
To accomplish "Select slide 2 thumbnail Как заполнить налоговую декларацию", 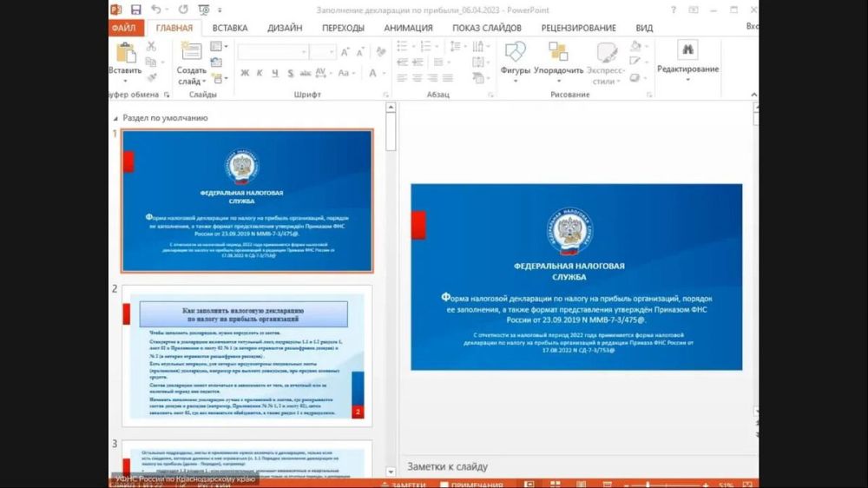I will coord(247,356).
